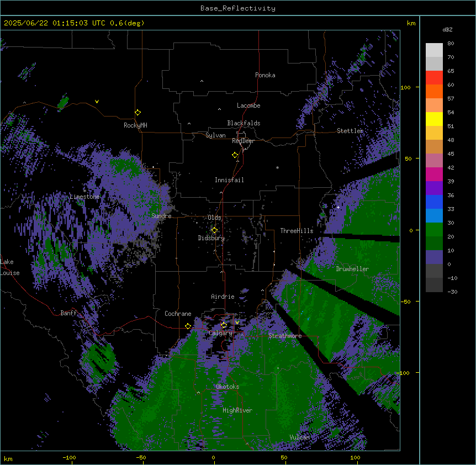Click the ThreeHills label
This screenshot has width=476, height=465.
pos(297,231)
